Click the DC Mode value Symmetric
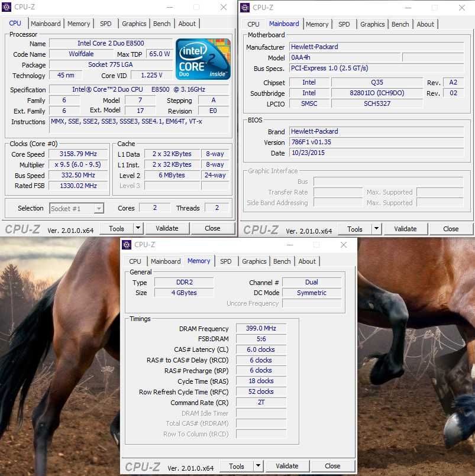The image size is (475, 476). pos(312,293)
